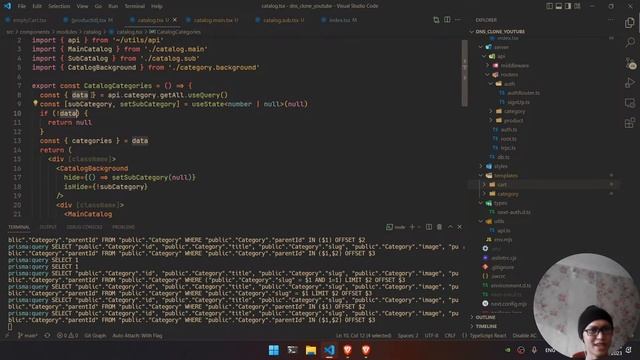Click CatalogCategories in the breadcrumb
640x360 pixels.
178,32
